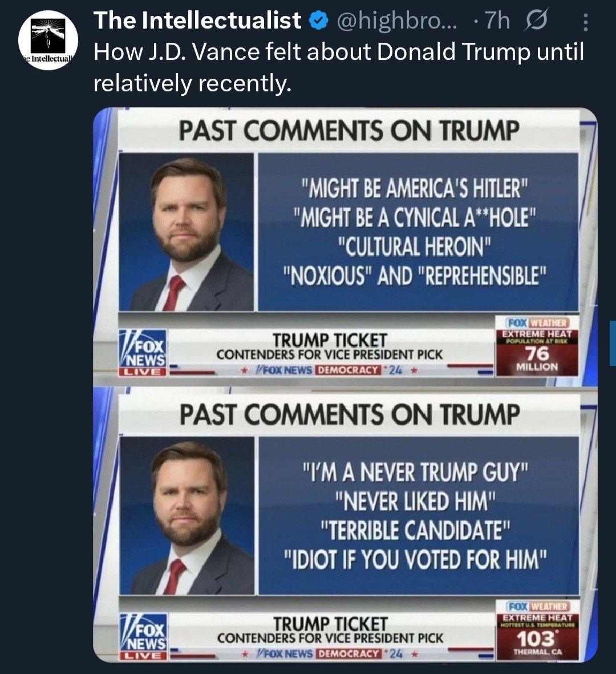Open The Intellectualist profile avatar

click(48, 40)
